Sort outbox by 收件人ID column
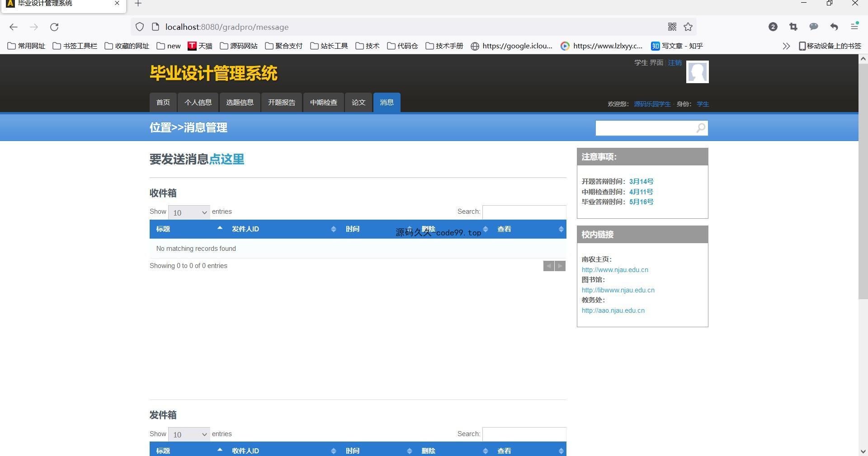The height and width of the screenshot is (456, 868). 283,451
